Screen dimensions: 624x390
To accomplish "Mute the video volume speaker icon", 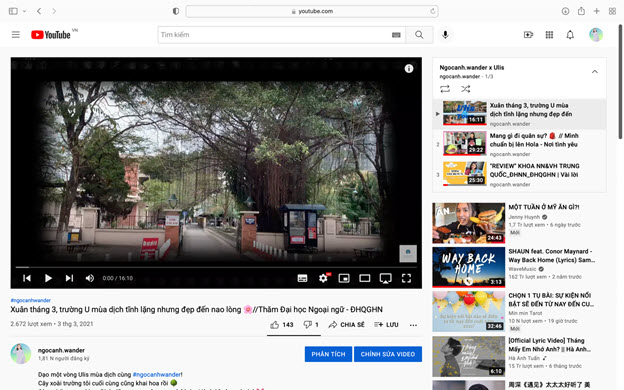I will coord(90,278).
